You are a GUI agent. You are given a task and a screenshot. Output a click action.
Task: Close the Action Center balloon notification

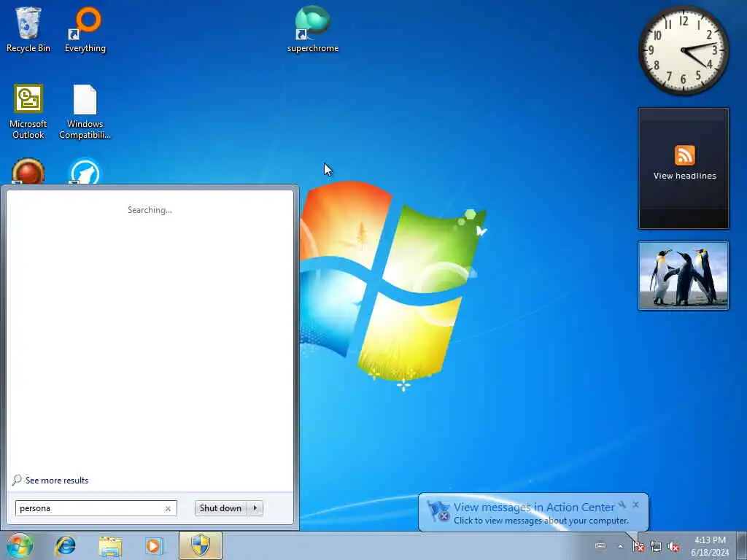pyautogui.click(x=636, y=505)
